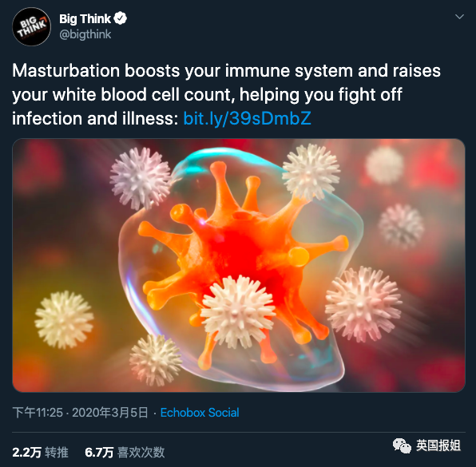Click the orange arrow in Big Think logo
The height and width of the screenshot is (467, 476).
coord(42,21)
